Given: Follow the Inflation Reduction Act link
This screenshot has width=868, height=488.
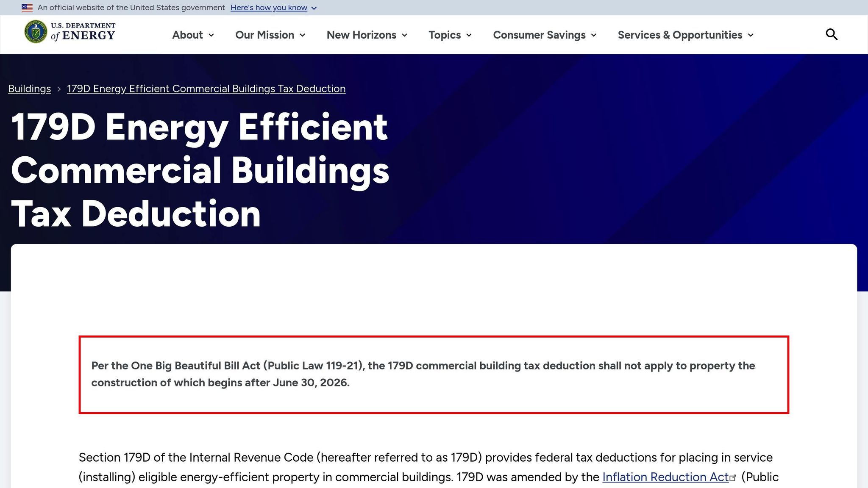Looking at the screenshot, I should click(x=665, y=477).
